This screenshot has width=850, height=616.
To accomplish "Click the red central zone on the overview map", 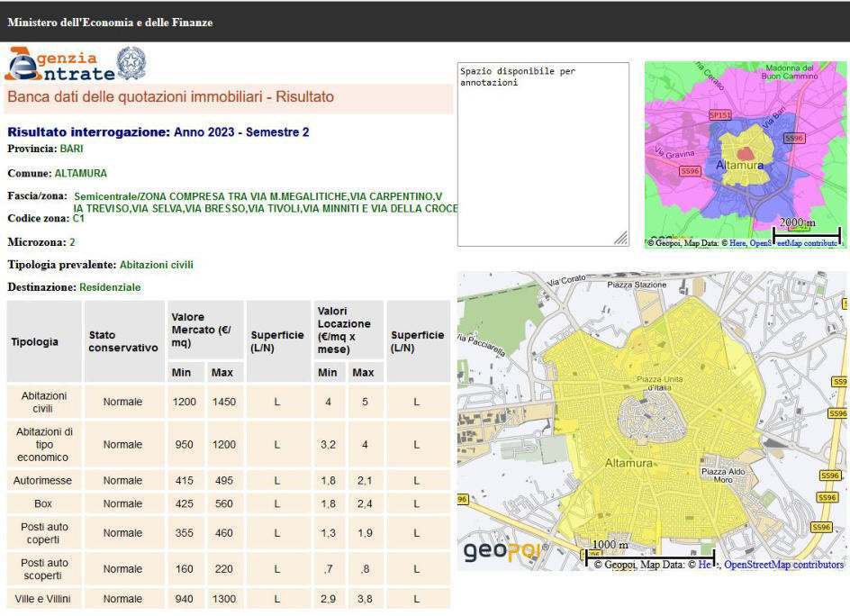I will click(x=746, y=153).
